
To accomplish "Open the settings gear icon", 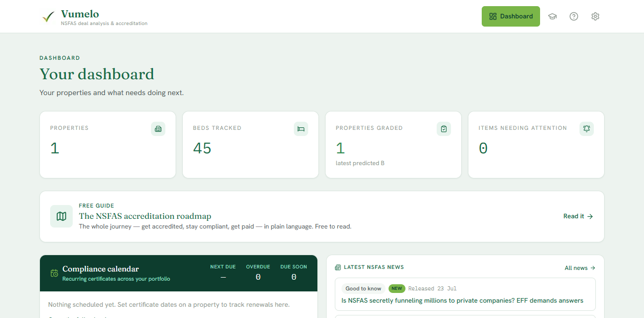I will point(595,16).
